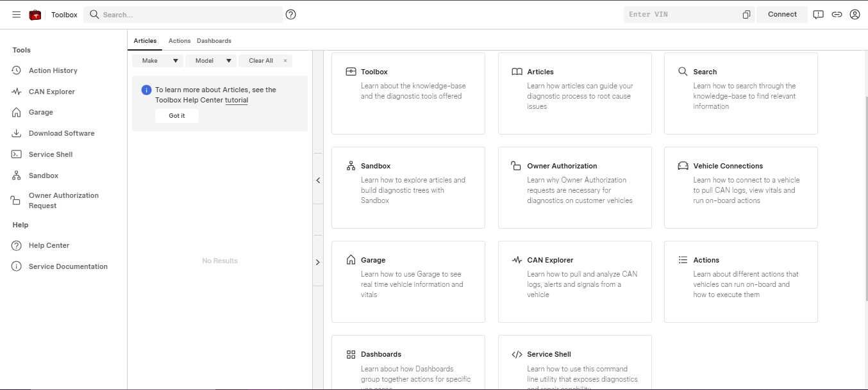
Task: Switch to the Articles tab
Action: coord(145,41)
